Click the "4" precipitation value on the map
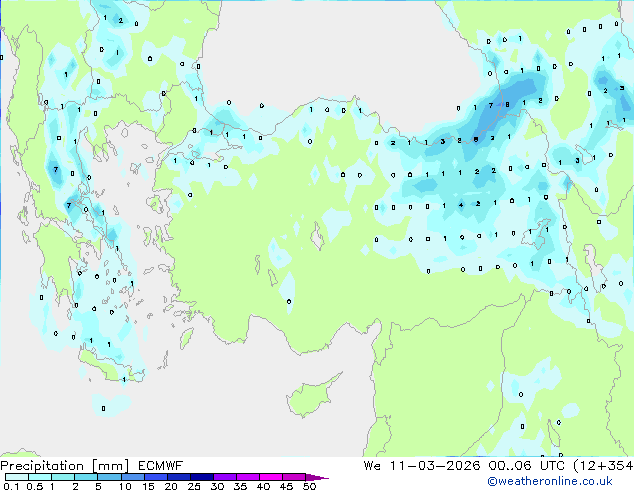 pyautogui.click(x=461, y=205)
